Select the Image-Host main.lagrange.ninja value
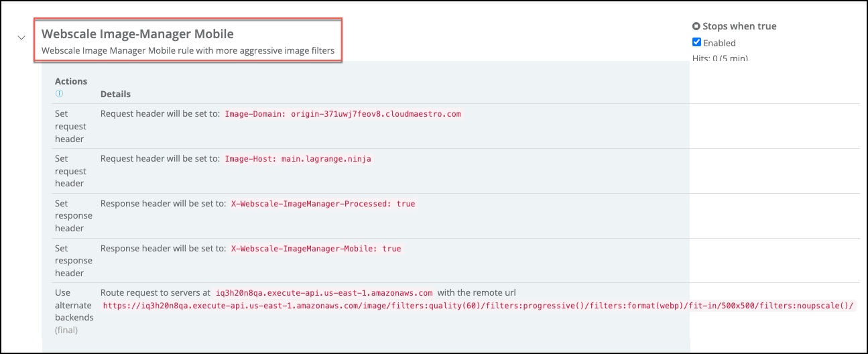The height and width of the screenshot is (354, 868). point(298,159)
